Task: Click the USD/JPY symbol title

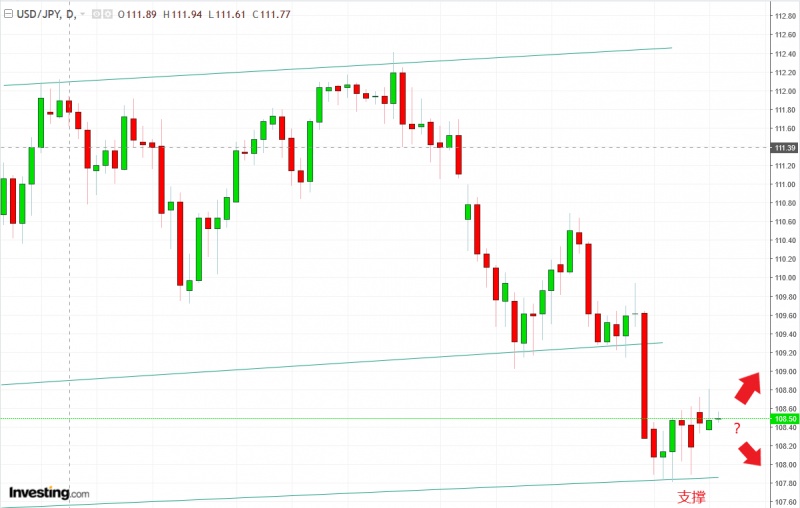Action: coord(36,15)
